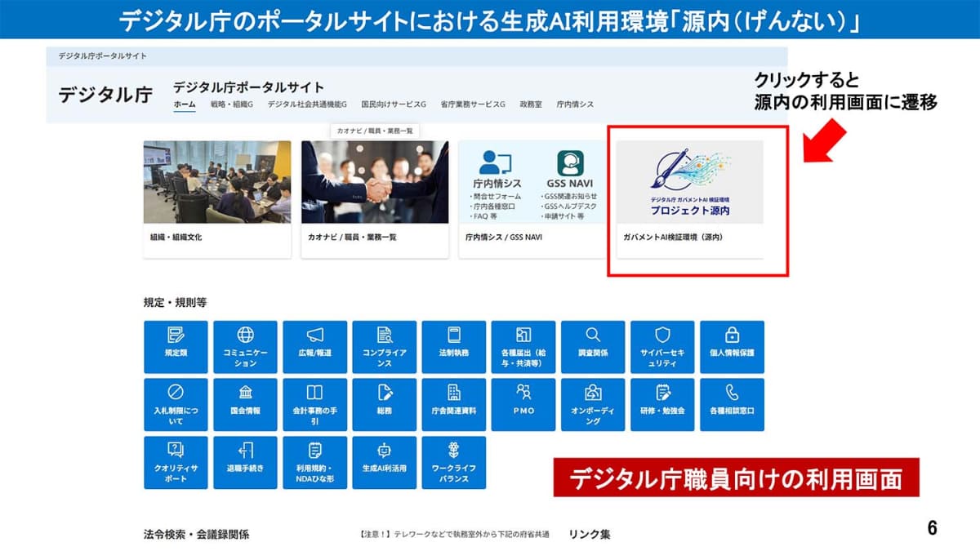This screenshot has width=980, height=551.
Task: Click the リンク集 heading
Action: point(590,535)
